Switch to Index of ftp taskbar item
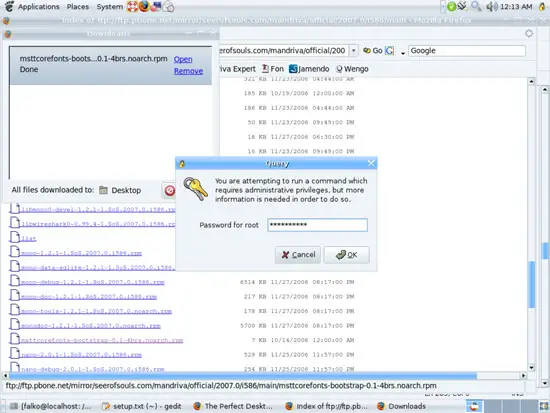This screenshot has height=413, width=550. point(326,406)
